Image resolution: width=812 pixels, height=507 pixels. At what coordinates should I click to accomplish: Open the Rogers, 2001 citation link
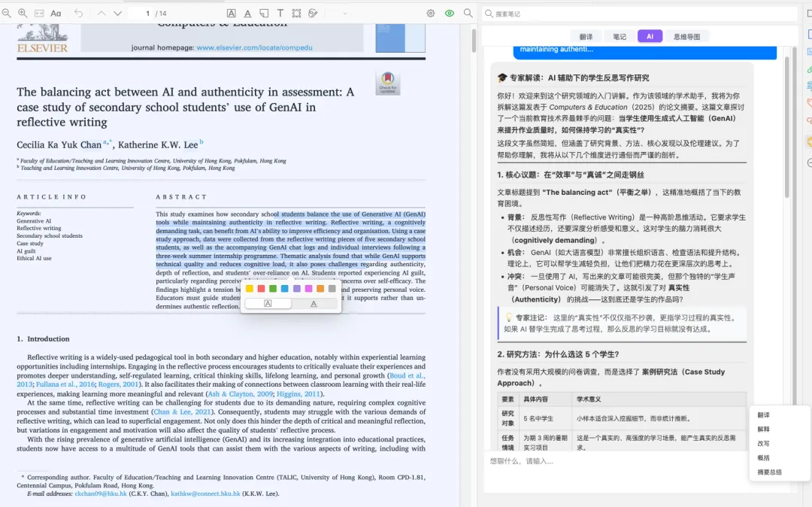[119, 384]
